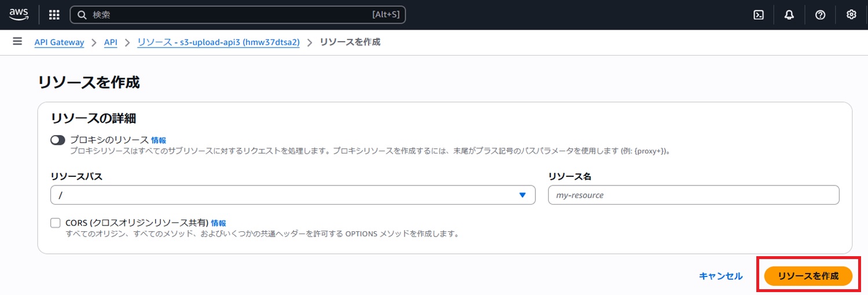Open the settings gear icon

pos(851,15)
